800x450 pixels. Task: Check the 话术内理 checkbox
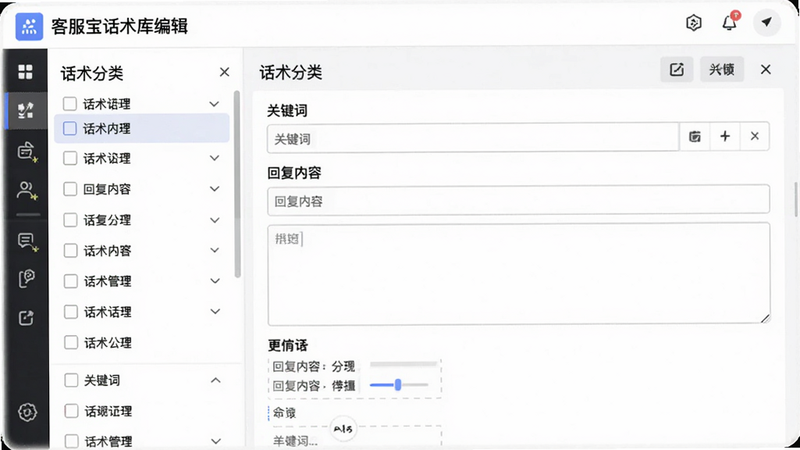[x=70, y=129]
